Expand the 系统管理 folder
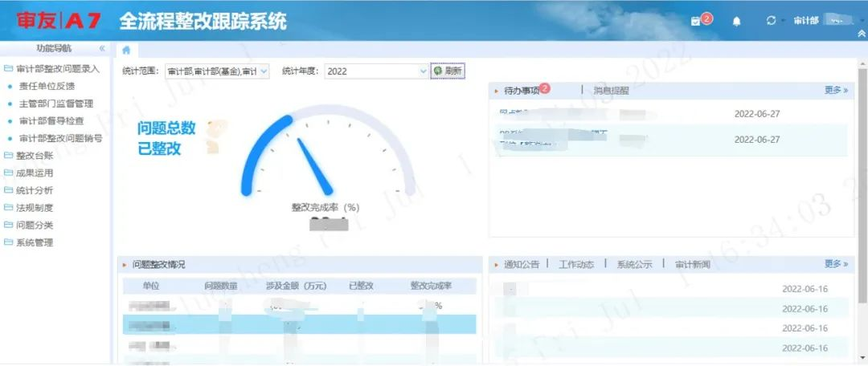The height and width of the screenshot is (366, 868). [x=28, y=242]
